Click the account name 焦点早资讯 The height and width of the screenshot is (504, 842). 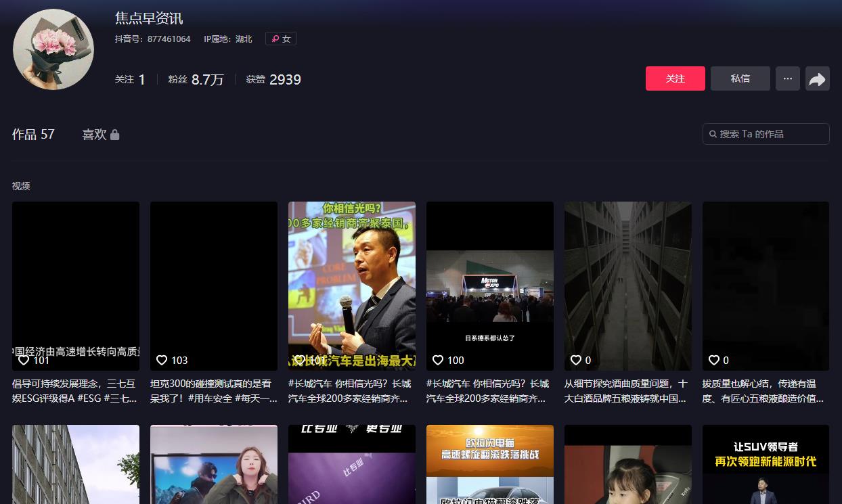tap(149, 18)
